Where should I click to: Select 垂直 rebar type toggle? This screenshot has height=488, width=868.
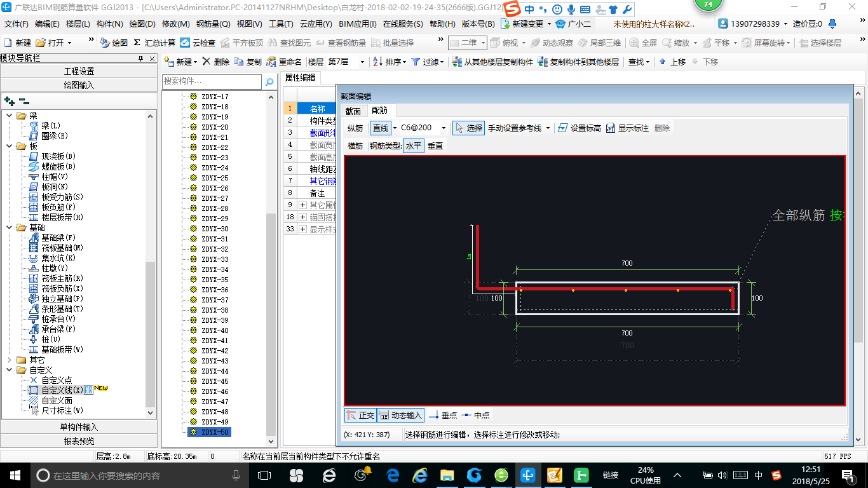click(x=435, y=146)
